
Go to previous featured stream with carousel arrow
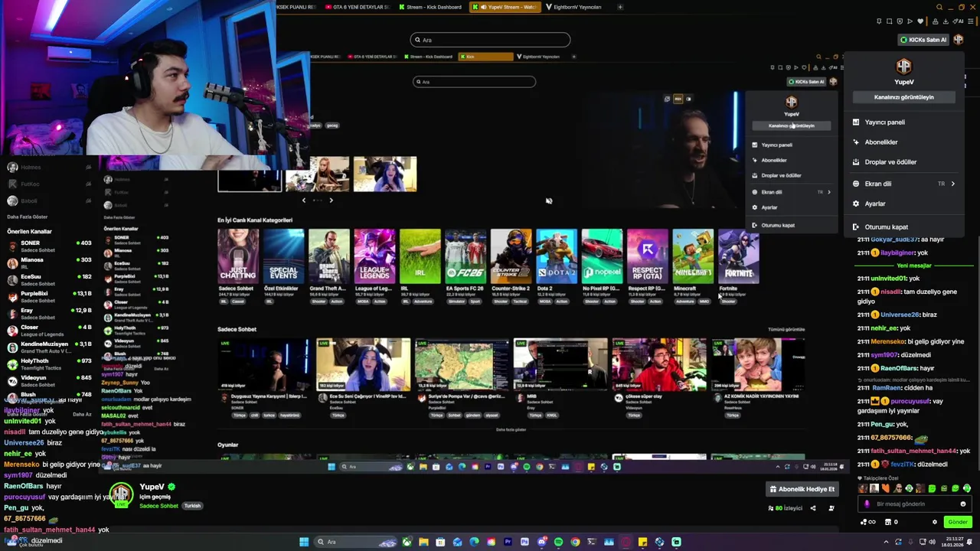(304, 201)
